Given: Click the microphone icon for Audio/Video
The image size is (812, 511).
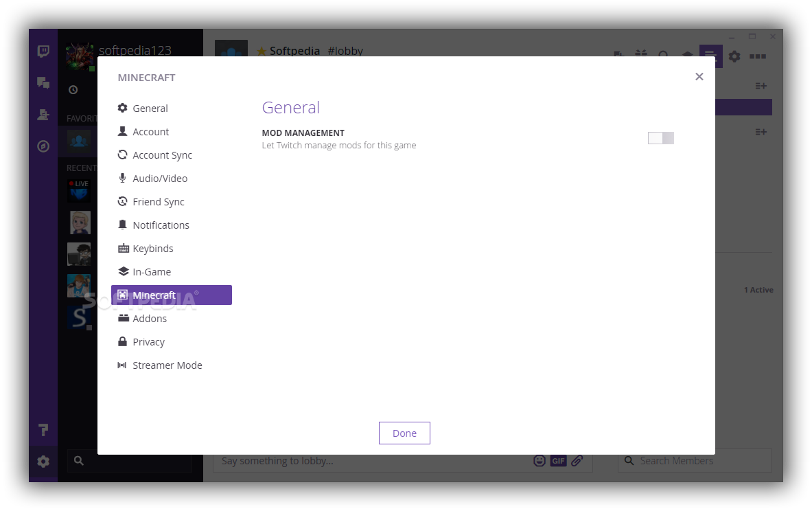Looking at the screenshot, I should point(123,179).
